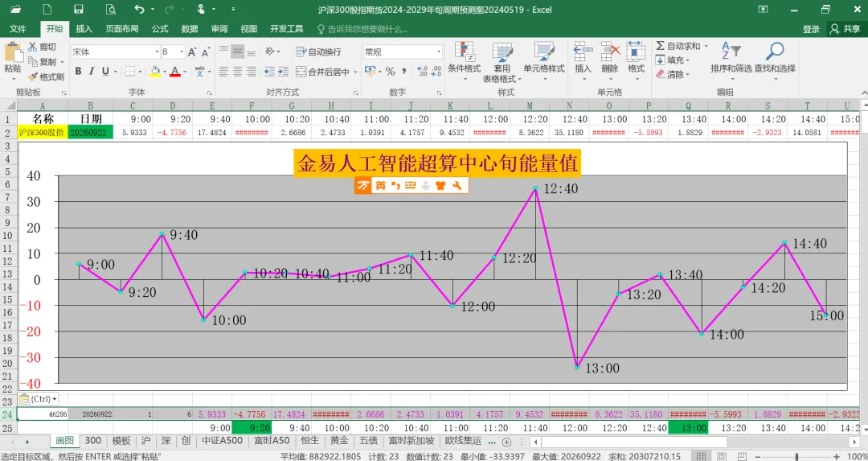Image resolution: width=868 pixels, height=461 pixels.
Task: Switch to 页面布局 Page Layout tab
Action: pyautogui.click(x=122, y=29)
